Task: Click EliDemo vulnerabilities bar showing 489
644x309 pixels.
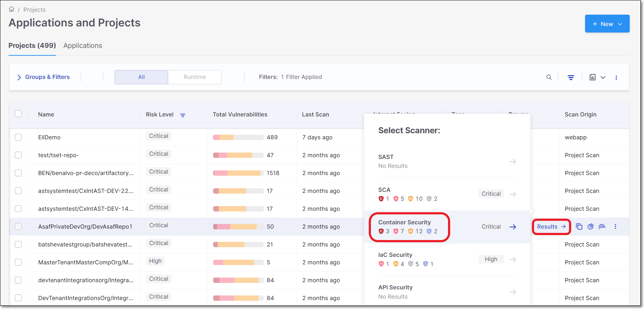Action: pyautogui.click(x=238, y=137)
